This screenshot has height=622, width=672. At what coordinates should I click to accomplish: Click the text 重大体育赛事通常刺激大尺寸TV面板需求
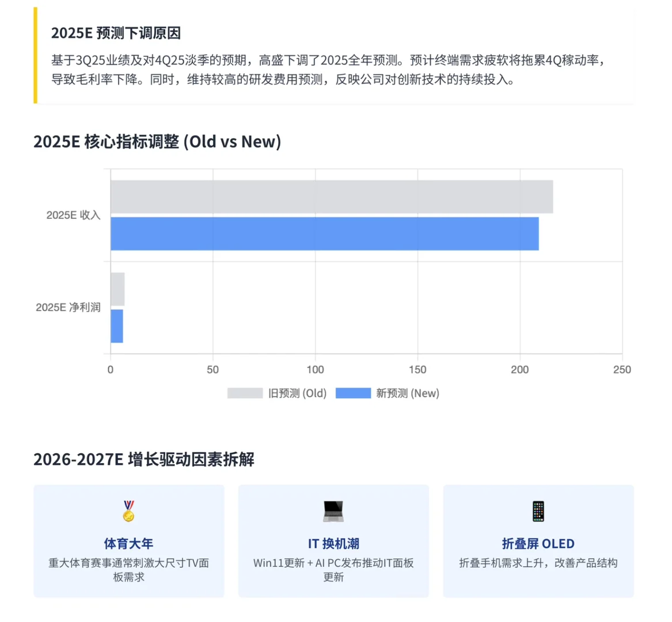(x=128, y=570)
